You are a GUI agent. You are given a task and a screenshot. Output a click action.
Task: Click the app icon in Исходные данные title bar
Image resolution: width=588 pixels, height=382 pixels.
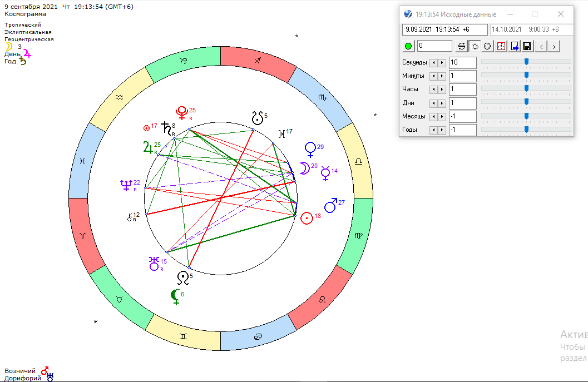coord(408,14)
